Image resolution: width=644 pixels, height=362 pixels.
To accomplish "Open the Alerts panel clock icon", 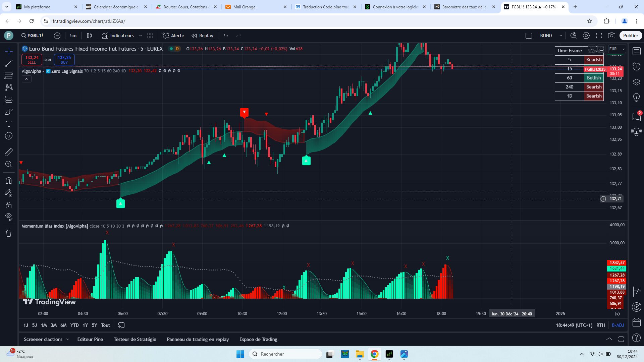I will pyautogui.click(x=636, y=66).
